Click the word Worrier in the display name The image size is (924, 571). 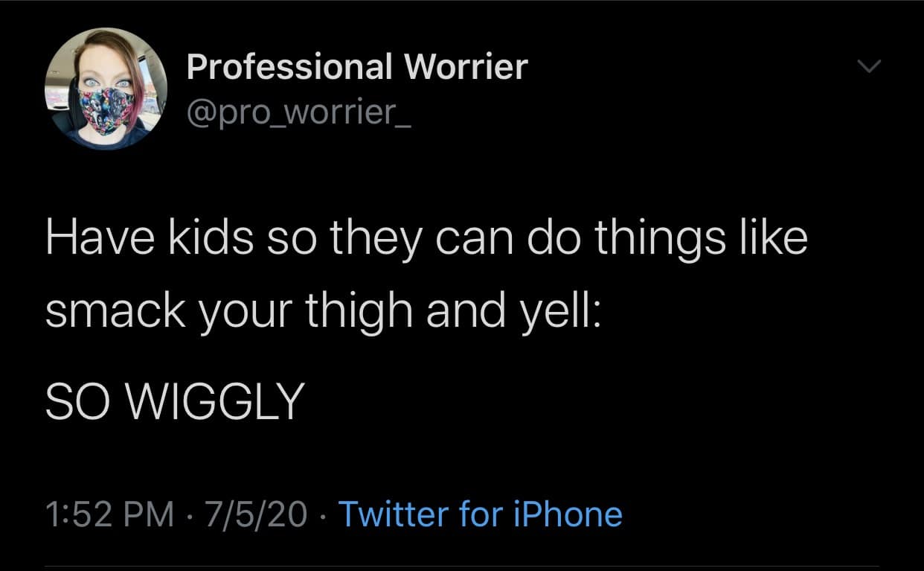pyautogui.click(x=465, y=67)
